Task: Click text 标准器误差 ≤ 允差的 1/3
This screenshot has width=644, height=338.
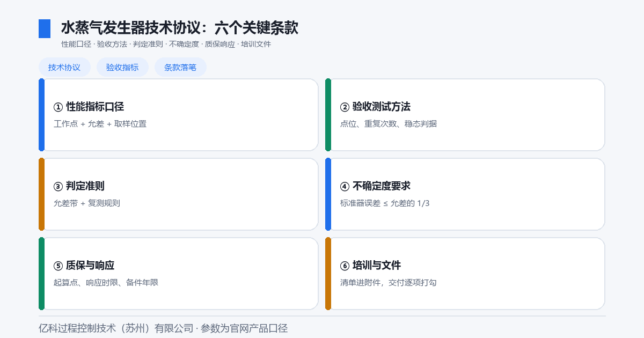Action: pos(385,203)
